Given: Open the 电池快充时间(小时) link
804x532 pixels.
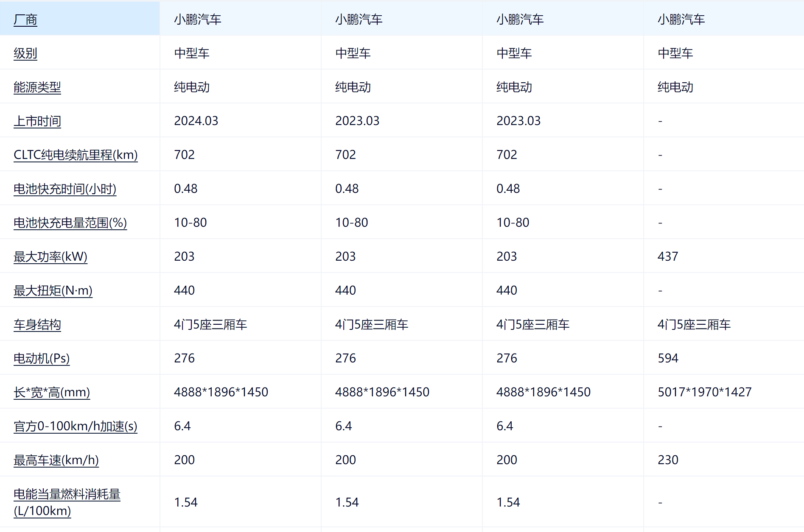Looking at the screenshot, I should pos(65,189).
